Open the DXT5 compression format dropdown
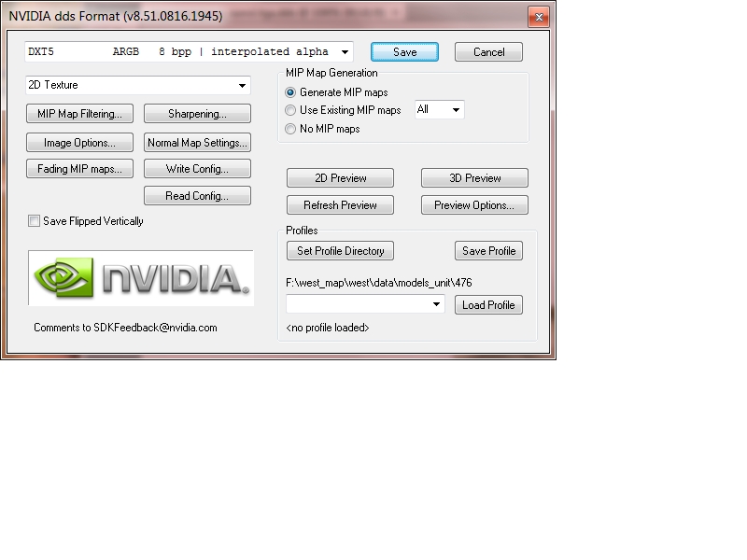This screenshot has width=747, height=560. (x=189, y=51)
